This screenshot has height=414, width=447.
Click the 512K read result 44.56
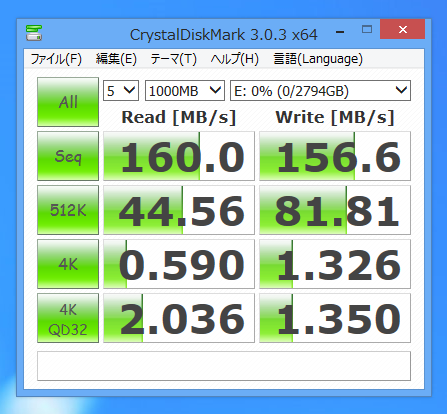179,210
